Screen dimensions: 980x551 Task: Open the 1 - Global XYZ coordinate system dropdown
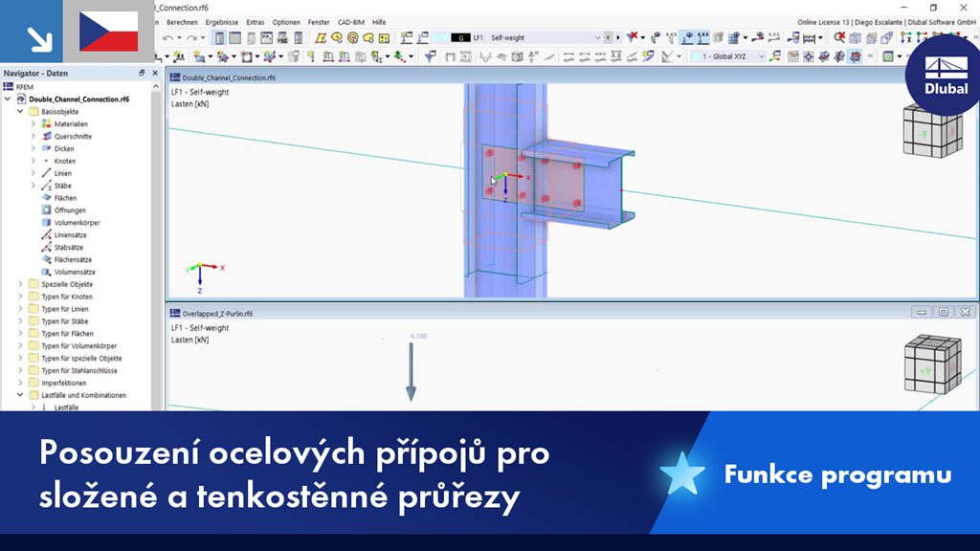tap(761, 55)
